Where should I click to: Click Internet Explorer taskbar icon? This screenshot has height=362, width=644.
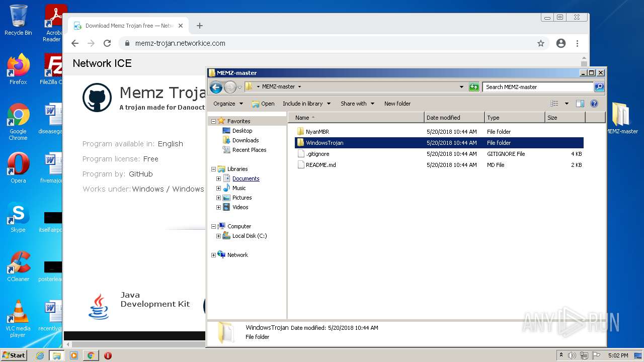[x=40, y=355]
